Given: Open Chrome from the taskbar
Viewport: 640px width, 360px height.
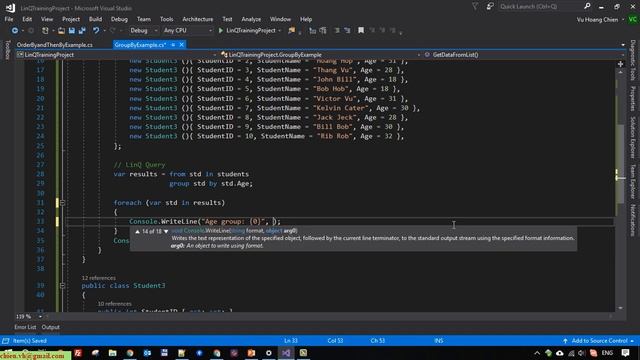Looking at the screenshot, I should pyautogui.click(x=130, y=353).
